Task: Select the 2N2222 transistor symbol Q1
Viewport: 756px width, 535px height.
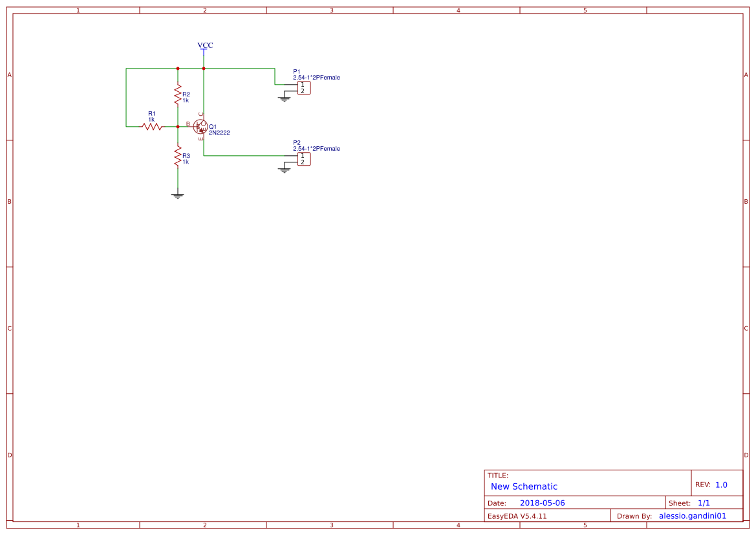Action: (x=201, y=127)
